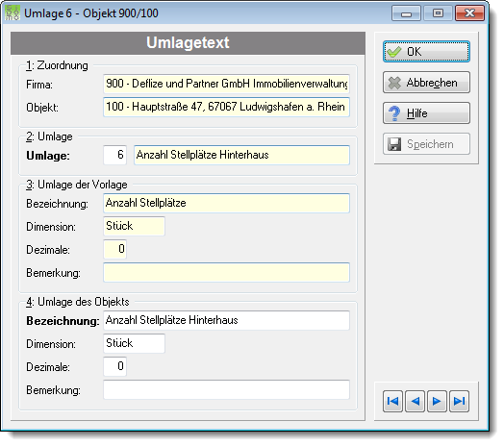This screenshot has width=504, height=446.
Task: Maximize the Umlage 6 window
Action: coord(438,13)
